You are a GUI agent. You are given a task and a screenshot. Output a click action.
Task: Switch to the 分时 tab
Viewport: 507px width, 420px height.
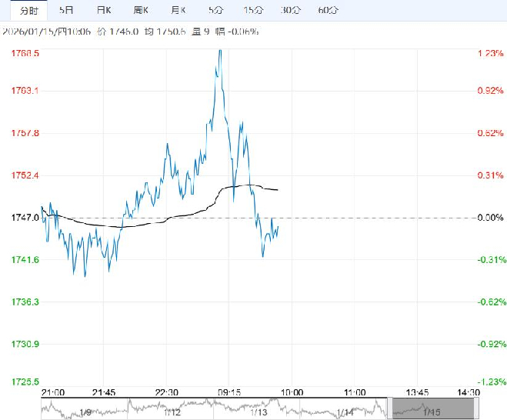pyautogui.click(x=28, y=10)
